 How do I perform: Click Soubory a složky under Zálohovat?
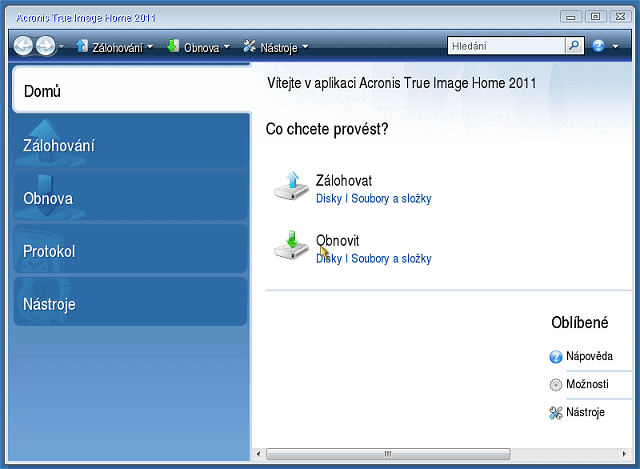pos(391,199)
